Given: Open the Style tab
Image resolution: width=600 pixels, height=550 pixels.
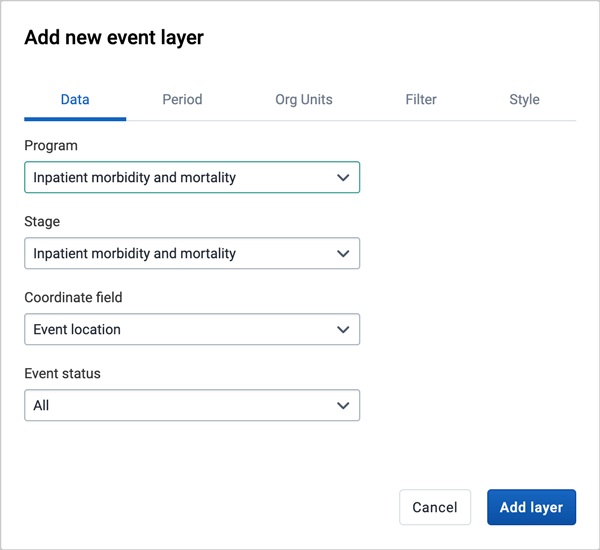Looking at the screenshot, I should pyautogui.click(x=524, y=100).
